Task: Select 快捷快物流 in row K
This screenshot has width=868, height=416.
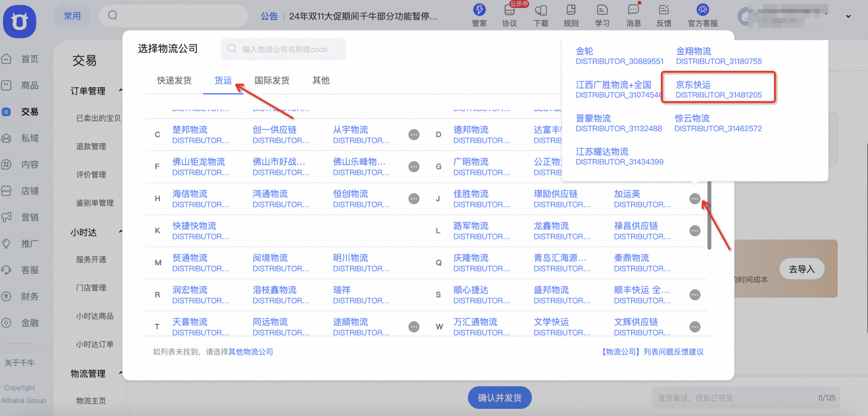Action: (200, 231)
